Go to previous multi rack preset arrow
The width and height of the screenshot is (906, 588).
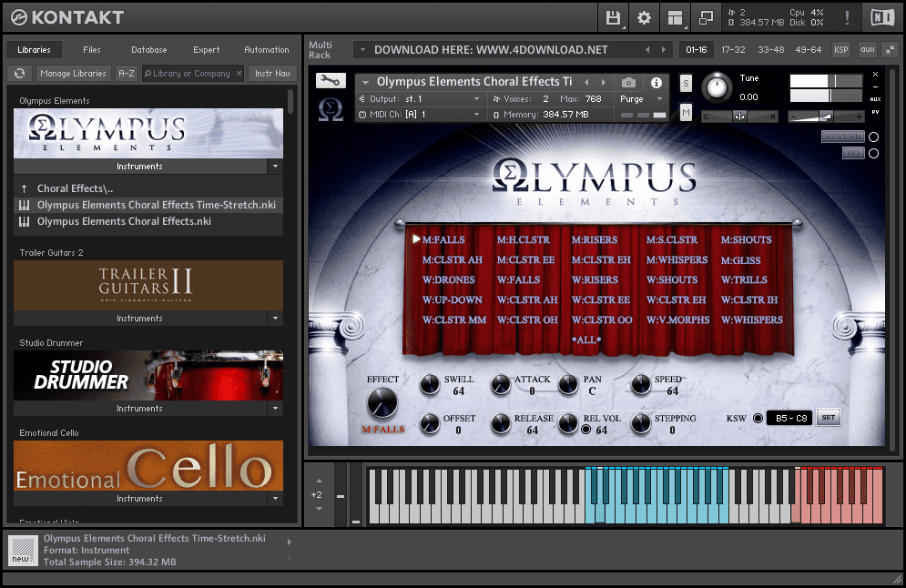[x=647, y=50]
